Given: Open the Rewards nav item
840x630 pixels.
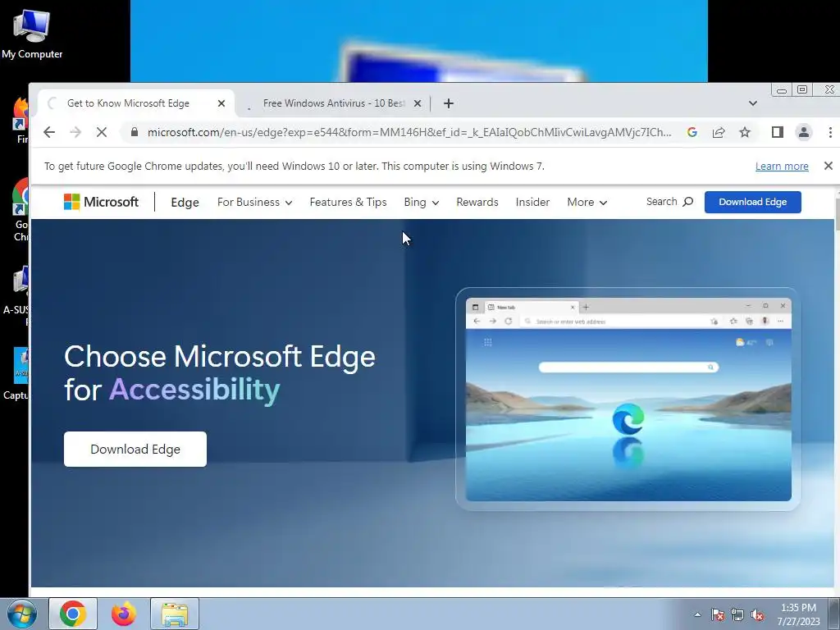Looking at the screenshot, I should point(477,202).
